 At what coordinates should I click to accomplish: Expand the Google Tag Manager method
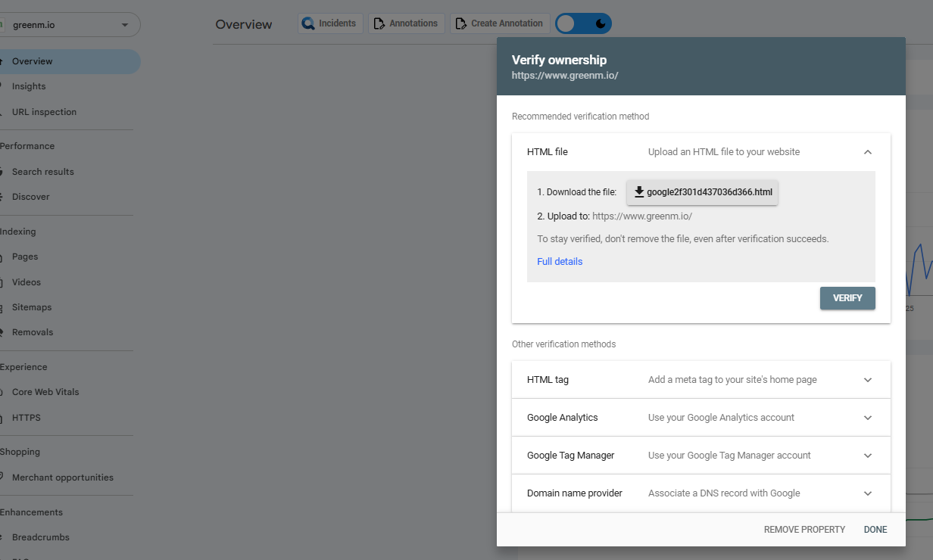868,456
